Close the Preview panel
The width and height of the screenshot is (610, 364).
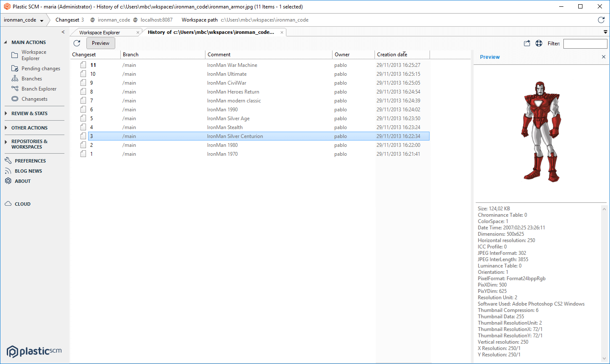click(x=604, y=57)
